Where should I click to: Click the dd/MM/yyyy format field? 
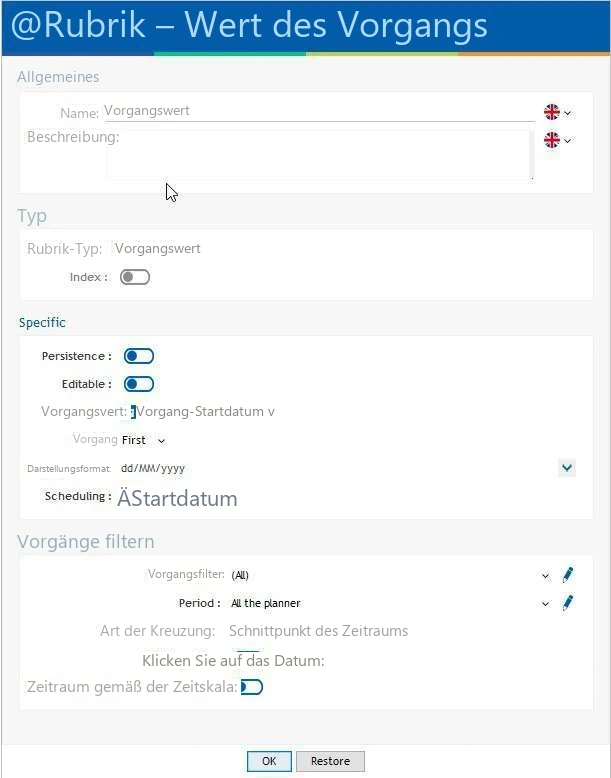[x=338, y=468]
